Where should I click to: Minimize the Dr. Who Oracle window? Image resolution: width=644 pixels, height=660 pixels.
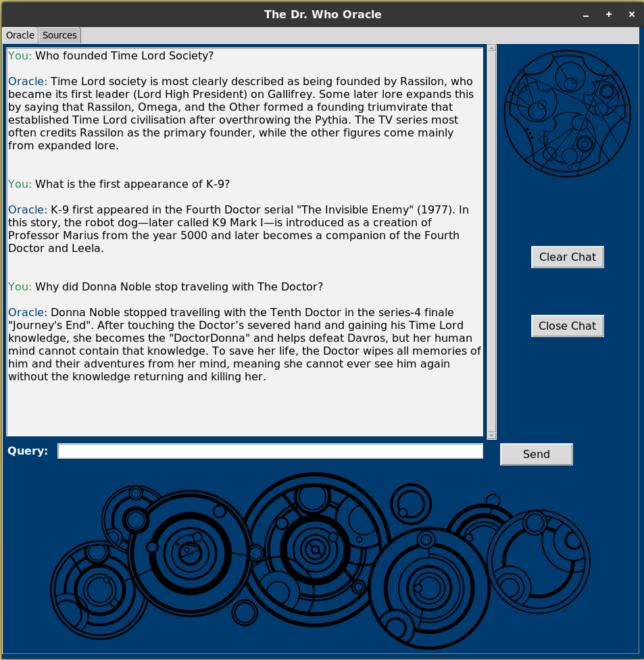pyautogui.click(x=585, y=15)
